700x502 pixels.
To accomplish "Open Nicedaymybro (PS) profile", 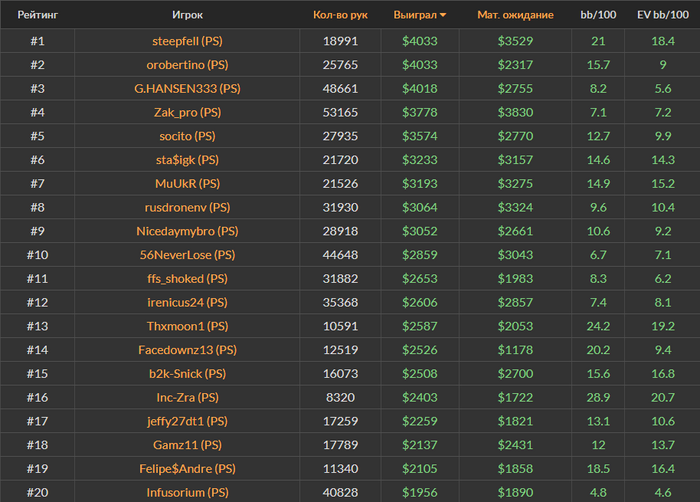I will tap(187, 231).
